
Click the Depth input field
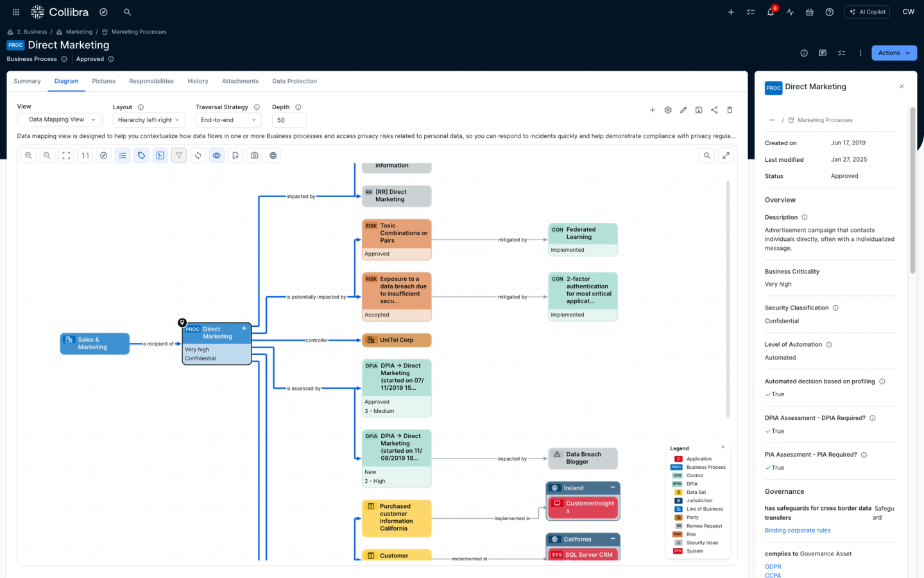[289, 120]
